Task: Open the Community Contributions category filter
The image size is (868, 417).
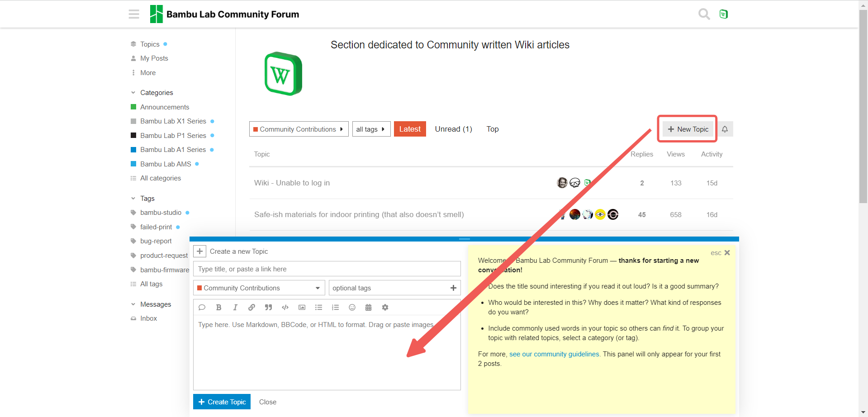Action: pyautogui.click(x=299, y=129)
